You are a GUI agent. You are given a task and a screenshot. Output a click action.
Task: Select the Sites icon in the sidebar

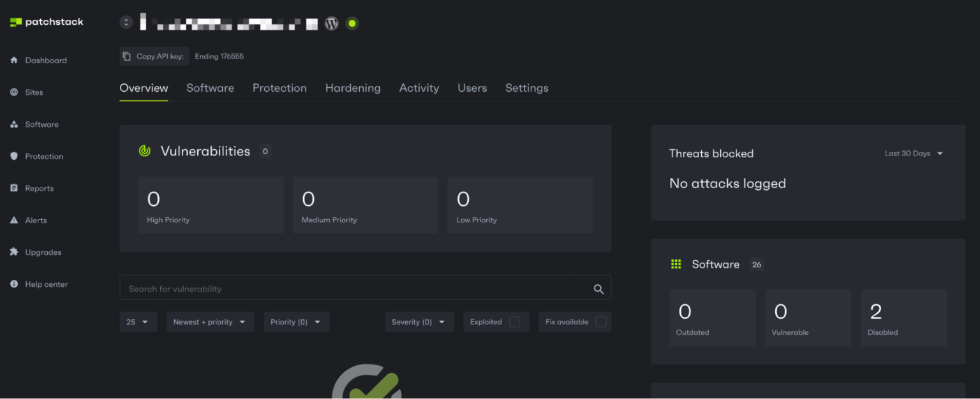(34, 92)
